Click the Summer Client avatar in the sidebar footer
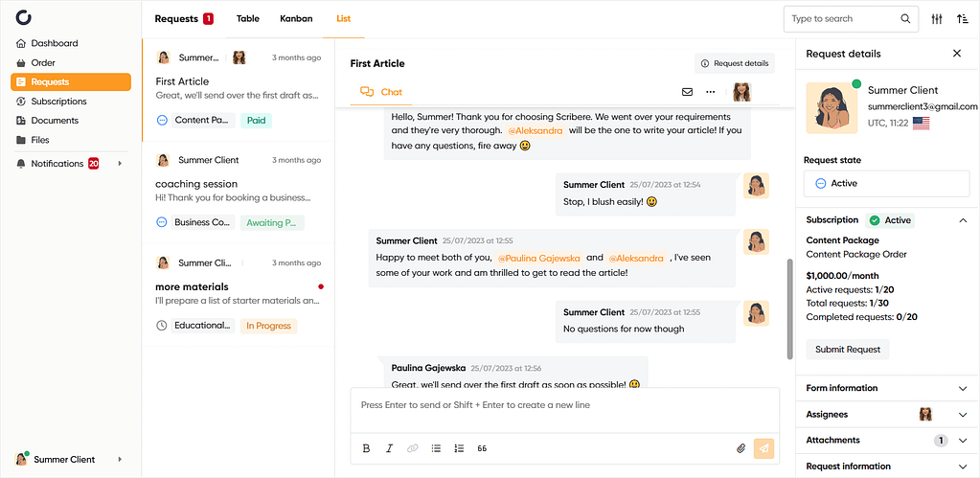 click(x=22, y=459)
